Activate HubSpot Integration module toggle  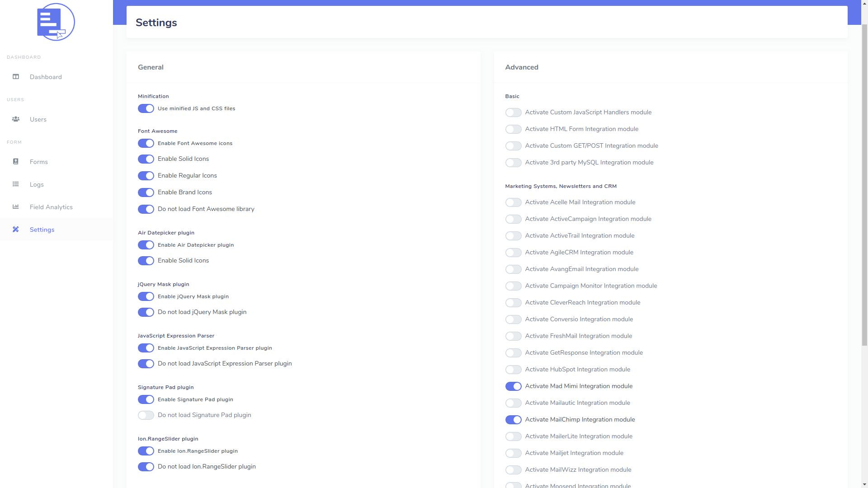[x=513, y=370]
